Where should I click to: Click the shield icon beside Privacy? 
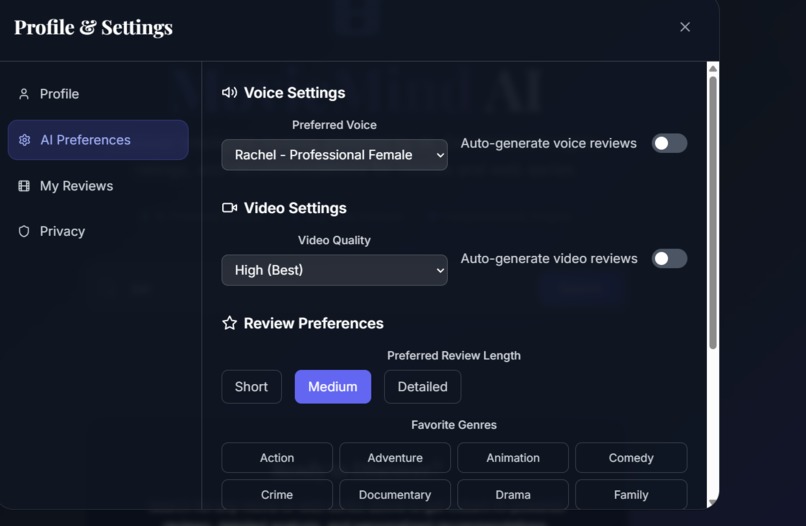24,231
